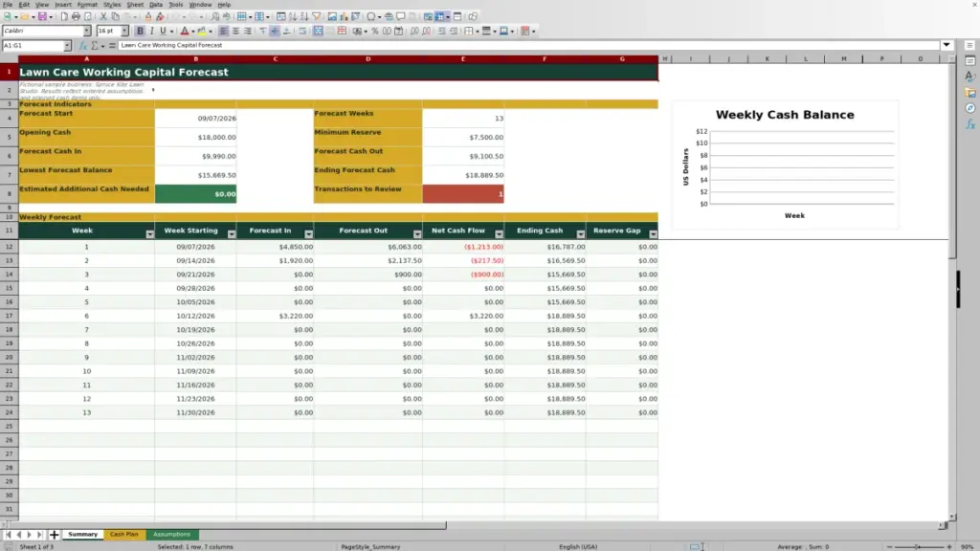
Task: Click the Merge and Center Cells icon
Action: pyautogui.click(x=318, y=31)
